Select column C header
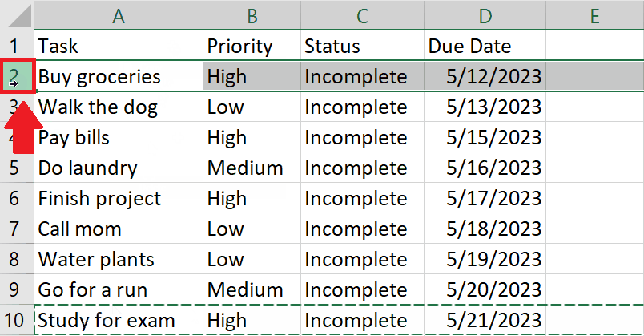This screenshot has width=644, height=336. tap(362, 15)
